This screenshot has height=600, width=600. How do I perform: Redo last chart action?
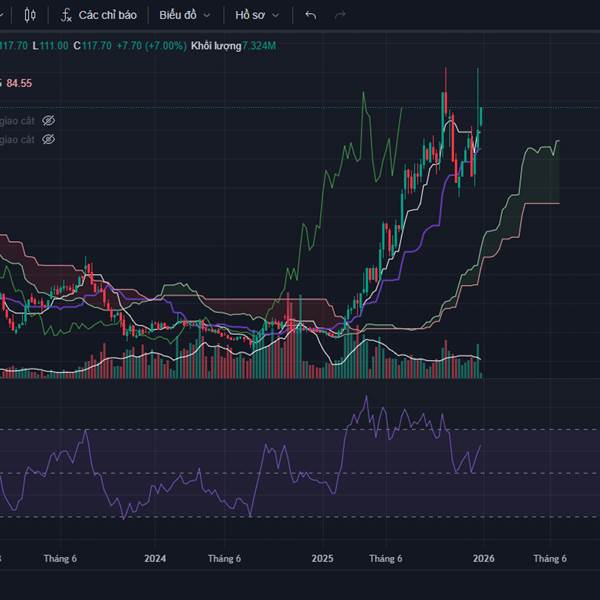[x=340, y=15]
